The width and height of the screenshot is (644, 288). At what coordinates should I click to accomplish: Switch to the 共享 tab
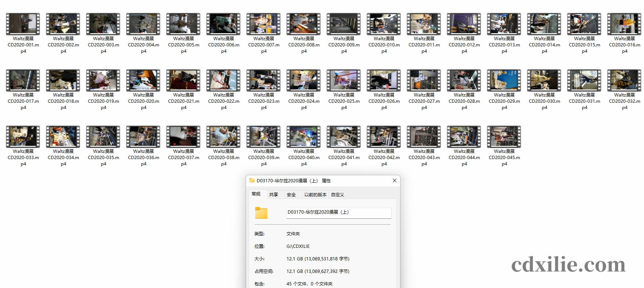tap(273, 195)
